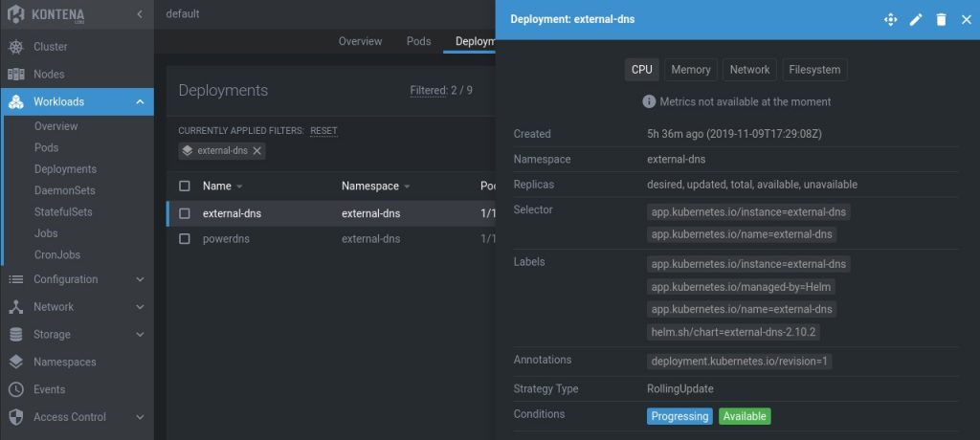
Task: Expand the Network section chevron
Action: point(140,307)
